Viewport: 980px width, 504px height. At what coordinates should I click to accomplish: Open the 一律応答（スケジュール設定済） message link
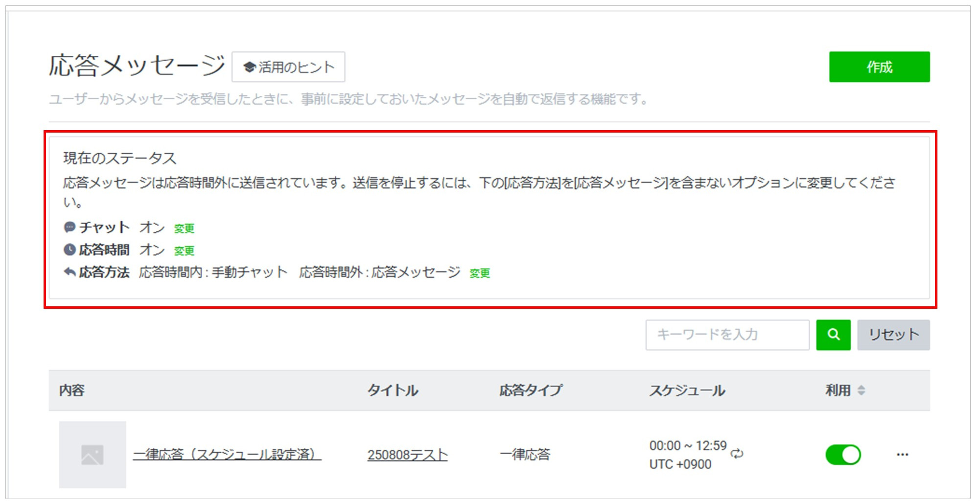[227, 454]
